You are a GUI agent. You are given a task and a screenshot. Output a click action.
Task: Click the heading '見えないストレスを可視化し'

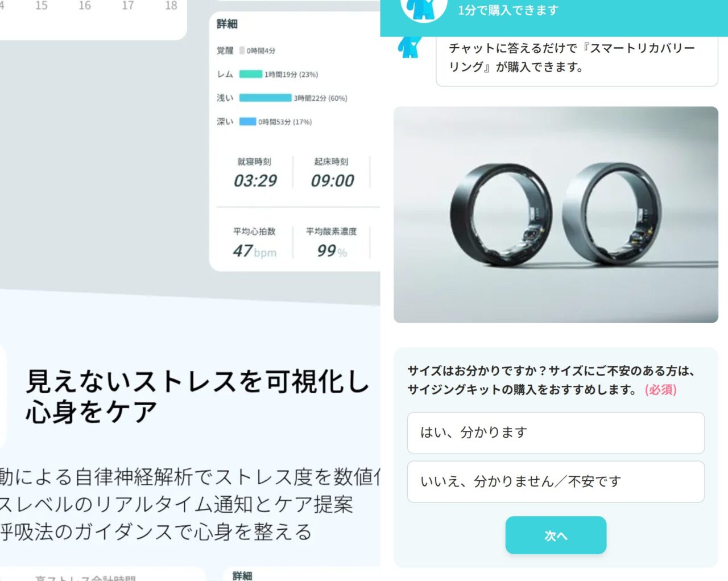(x=197, y=381)
